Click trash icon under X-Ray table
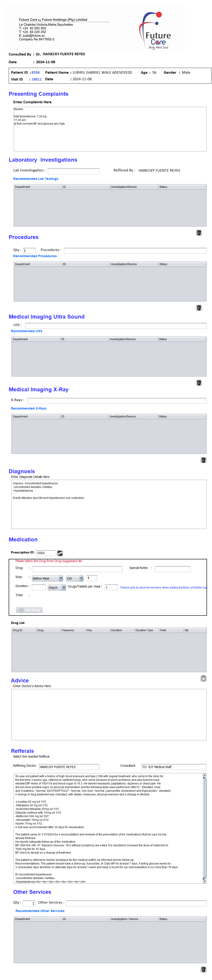 [203, 460]
